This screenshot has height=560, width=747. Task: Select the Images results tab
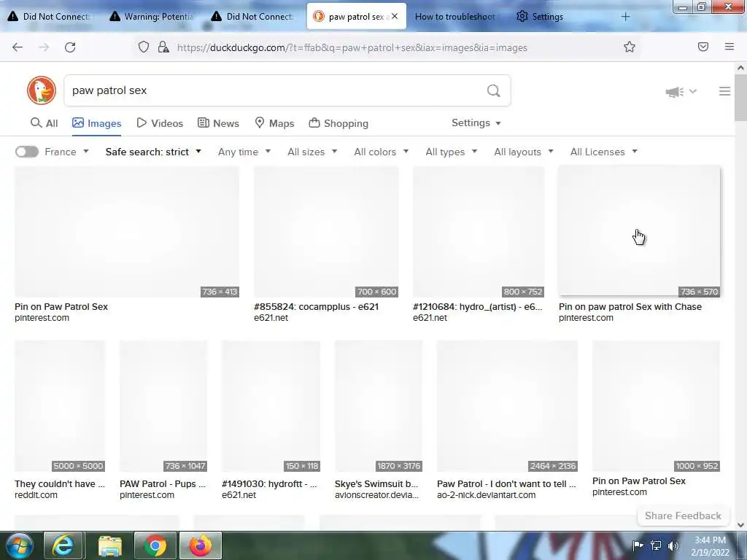(x=97, y=123)
